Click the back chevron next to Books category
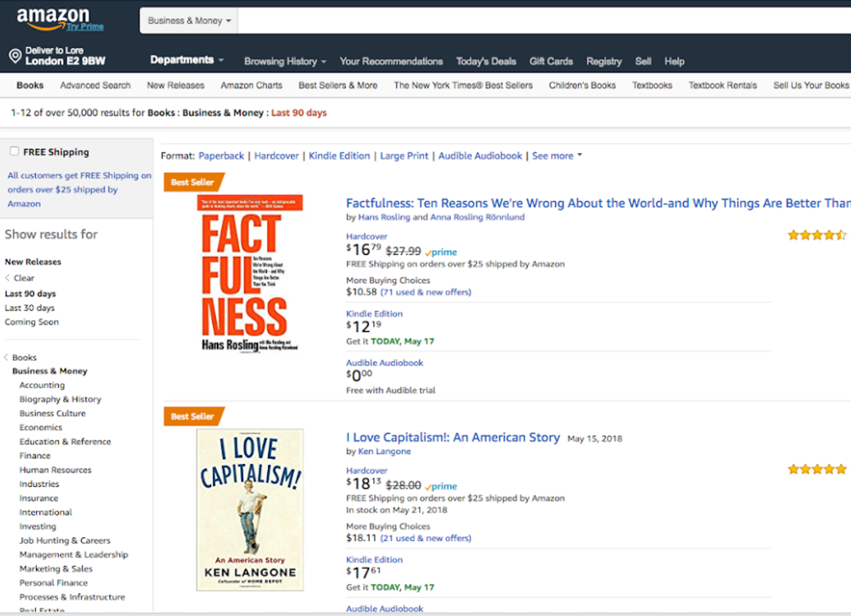Viewport: 851px width, 616px height. point(6,357)
